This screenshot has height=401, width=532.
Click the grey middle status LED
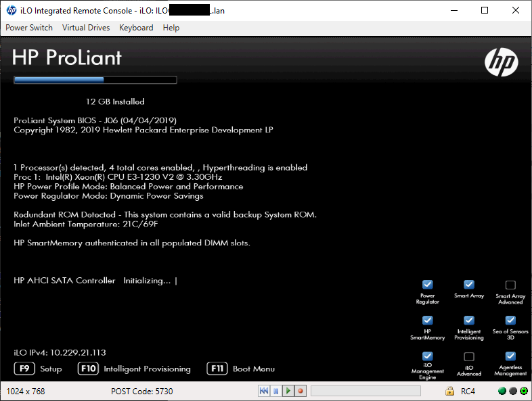513,391
